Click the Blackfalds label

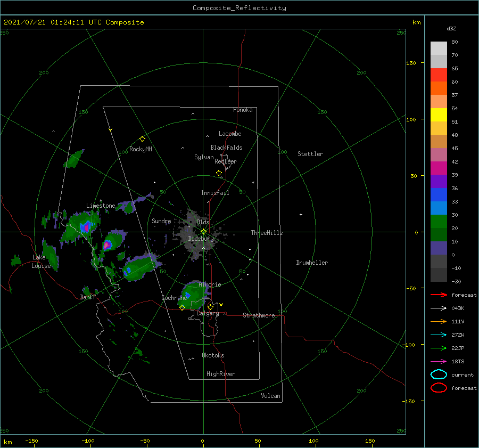226,148
